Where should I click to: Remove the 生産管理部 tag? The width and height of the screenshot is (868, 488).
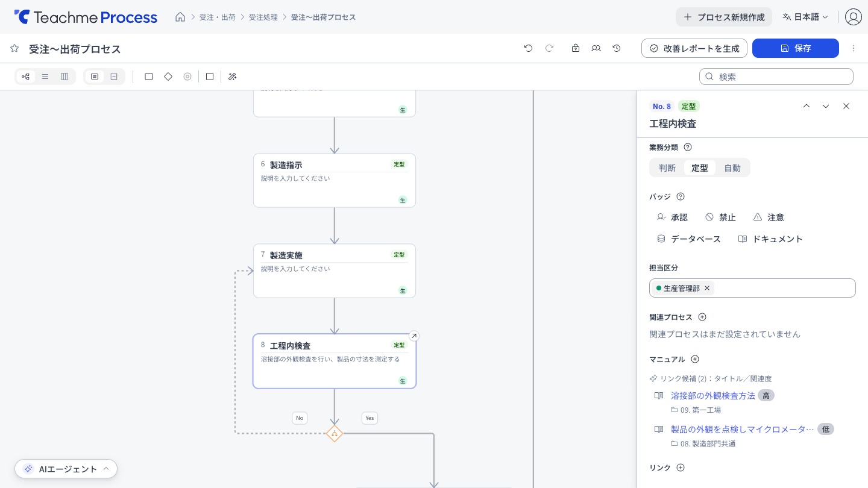pyautogui.click(x=707, y=288)
